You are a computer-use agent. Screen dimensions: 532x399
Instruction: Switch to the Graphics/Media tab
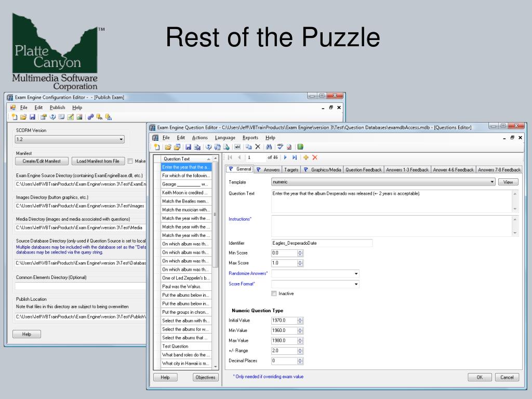pyautogui.click(x=322, y=170)
